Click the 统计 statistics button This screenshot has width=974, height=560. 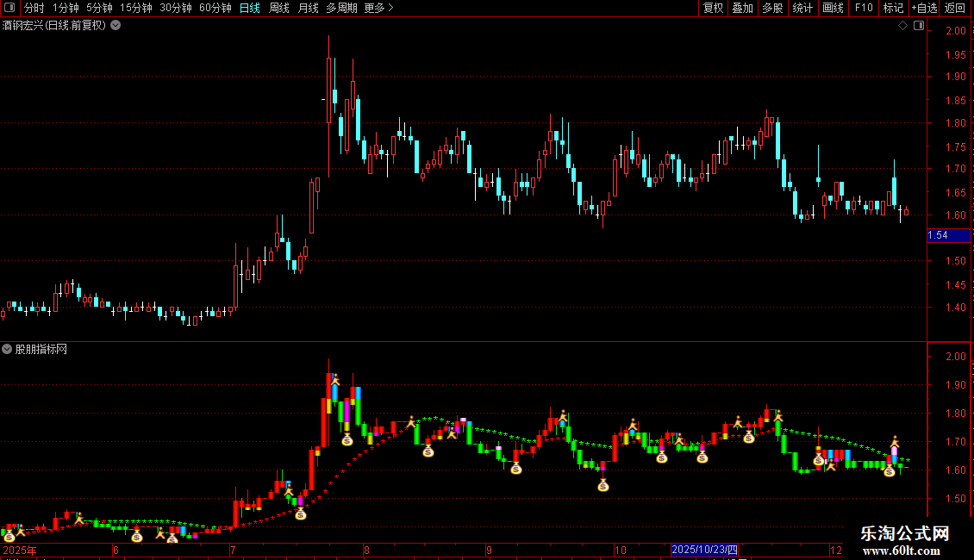click(x=802, y=8)
